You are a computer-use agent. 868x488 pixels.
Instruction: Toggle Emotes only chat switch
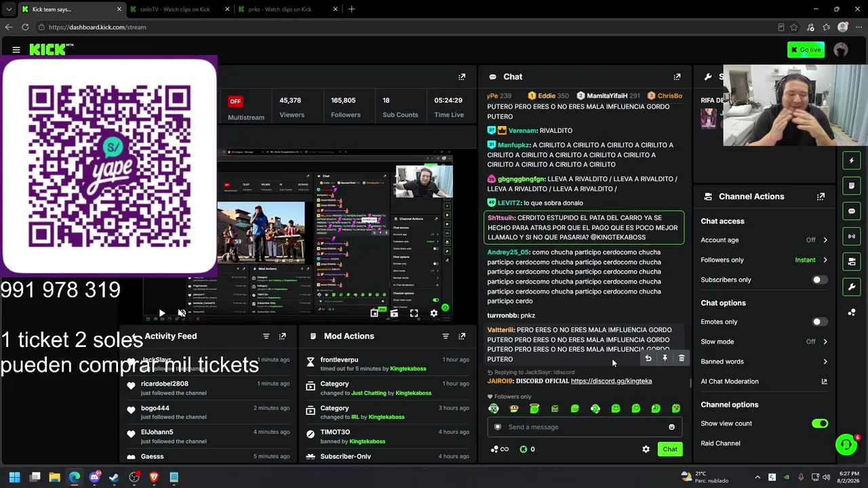tap(820, 322)
